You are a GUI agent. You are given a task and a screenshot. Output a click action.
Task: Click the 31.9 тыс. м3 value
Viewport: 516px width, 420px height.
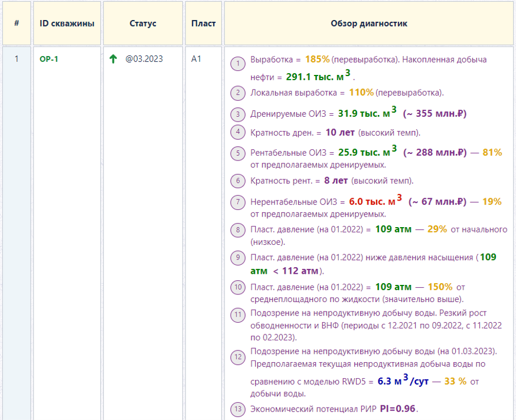coord(367,113)
